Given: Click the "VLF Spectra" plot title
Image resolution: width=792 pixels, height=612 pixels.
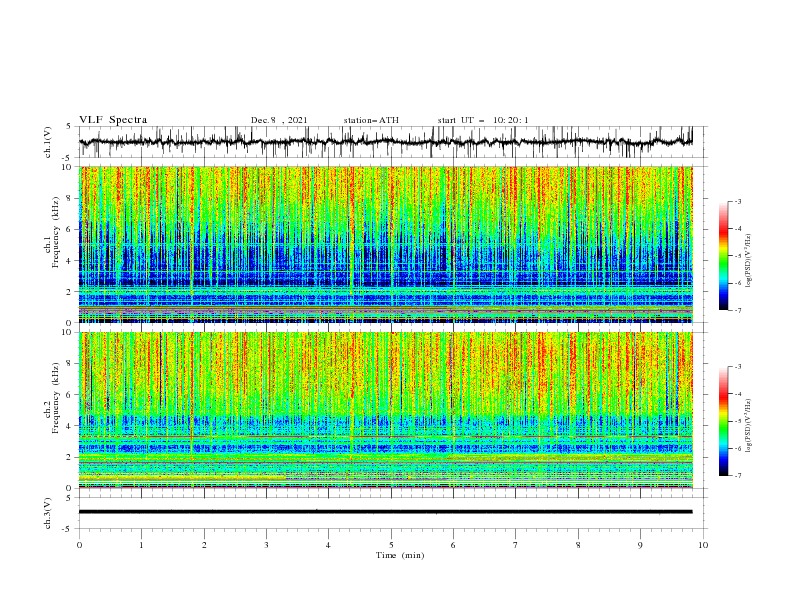Looking at the screenshot, I should pyautogui.click(x=113, y=120).
